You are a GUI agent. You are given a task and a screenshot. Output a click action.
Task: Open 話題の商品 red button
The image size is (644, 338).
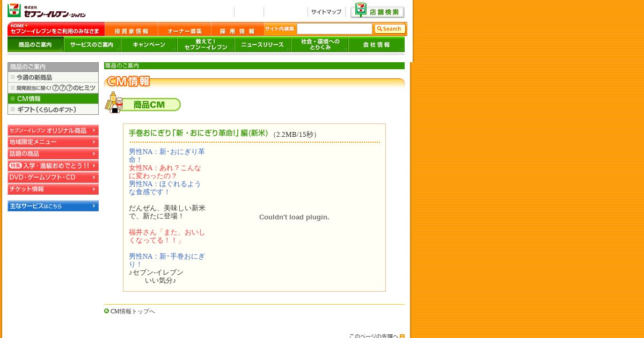(x=53, y=154)
